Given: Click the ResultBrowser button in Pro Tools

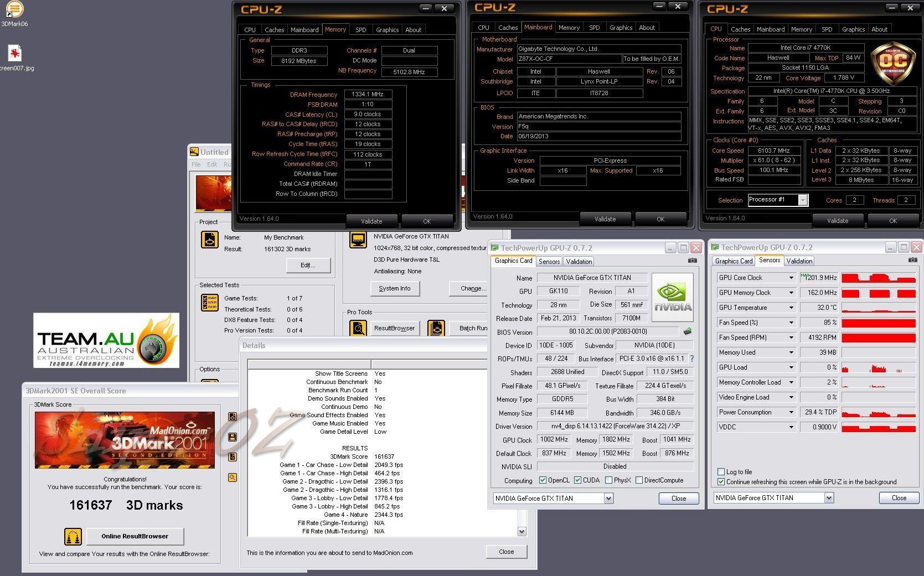Looking at the screenshot, I should [394, 329].
